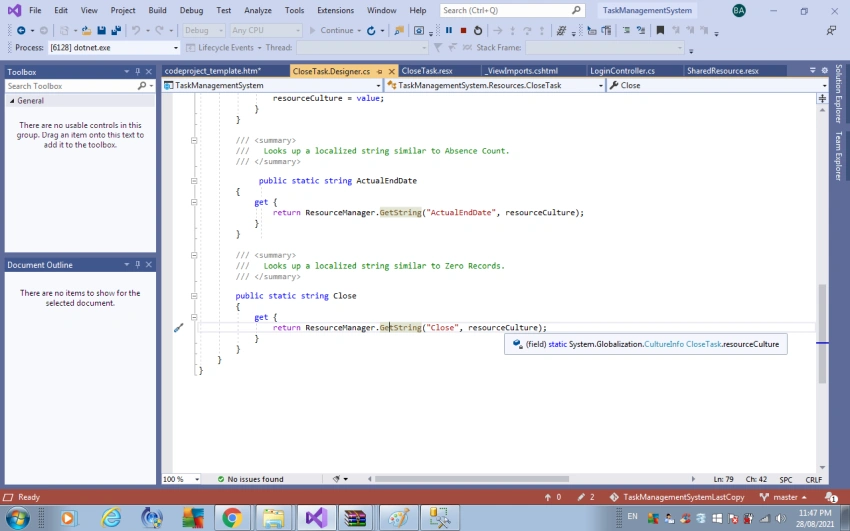Click the Save All icon

116,31
